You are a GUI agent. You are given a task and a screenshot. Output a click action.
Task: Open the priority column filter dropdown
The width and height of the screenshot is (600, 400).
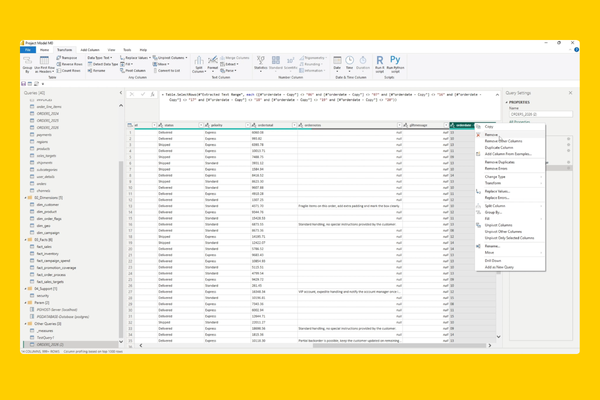click(x=248, y=125)
